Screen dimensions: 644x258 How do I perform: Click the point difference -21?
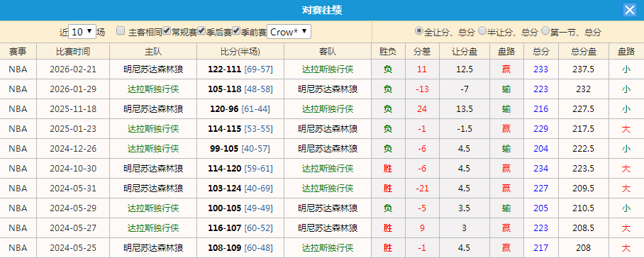click(x=422, y=189)
